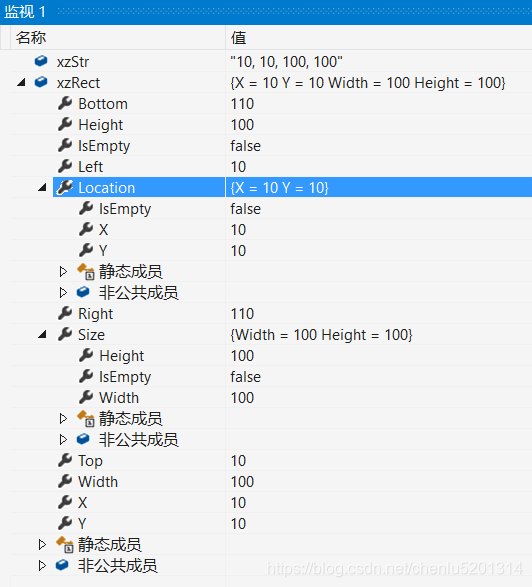Click the wrench icon next to Top
532x587 pixels.
[65, 460]
